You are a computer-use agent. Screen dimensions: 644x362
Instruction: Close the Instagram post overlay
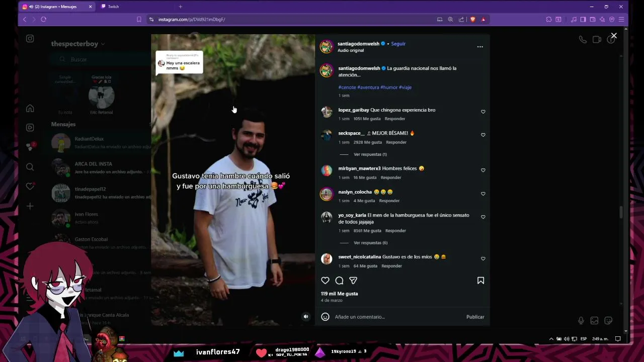[x=614, y=36]
